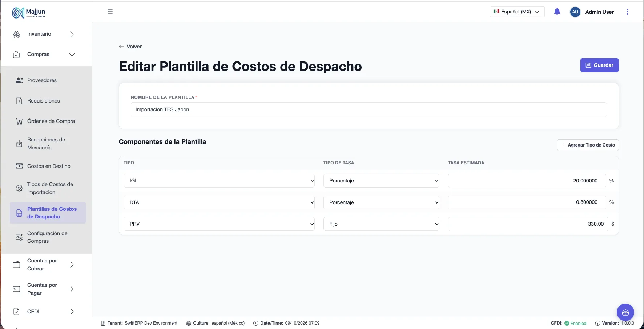Viewport: 644px width, 329px height.
Task: Change the PRV row Fijo rate type
Action: tap(381, 224)
